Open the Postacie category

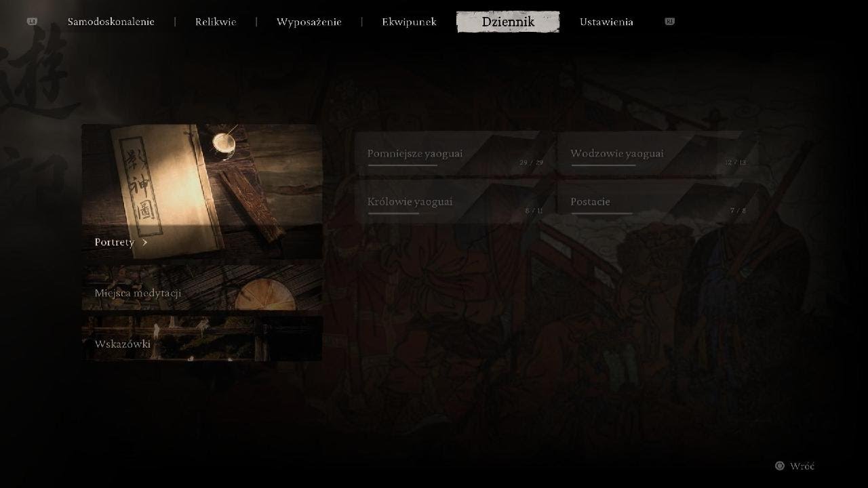click(659, 202)
